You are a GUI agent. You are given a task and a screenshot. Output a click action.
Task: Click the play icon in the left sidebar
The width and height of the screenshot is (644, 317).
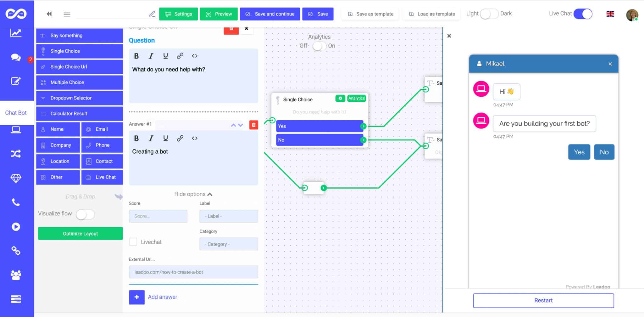click(15, 226)
